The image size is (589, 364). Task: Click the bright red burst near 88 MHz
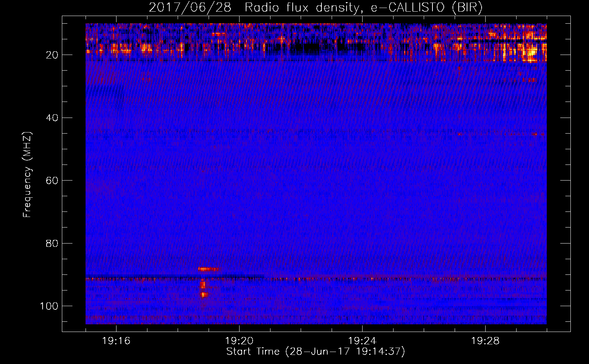[209, 269]
